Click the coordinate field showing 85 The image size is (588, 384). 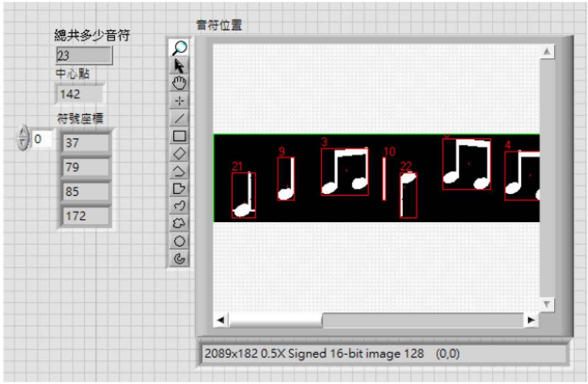click(85, 191)
